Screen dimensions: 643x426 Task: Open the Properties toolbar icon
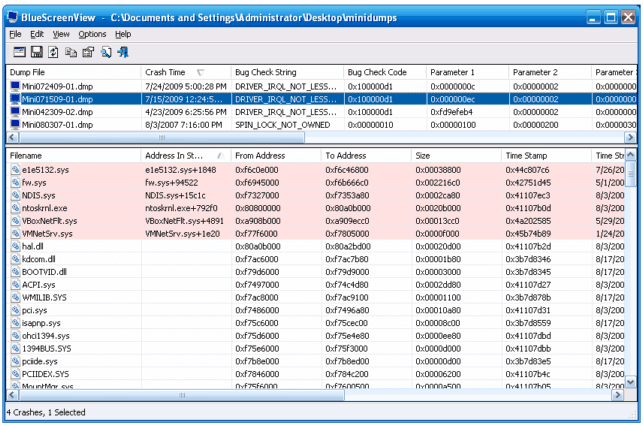click(x=88, y=52)
